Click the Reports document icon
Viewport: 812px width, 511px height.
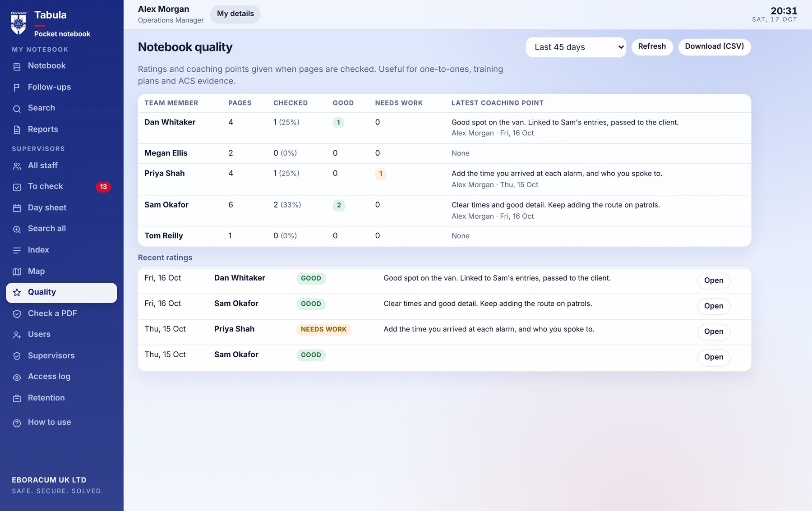point(17,130)
